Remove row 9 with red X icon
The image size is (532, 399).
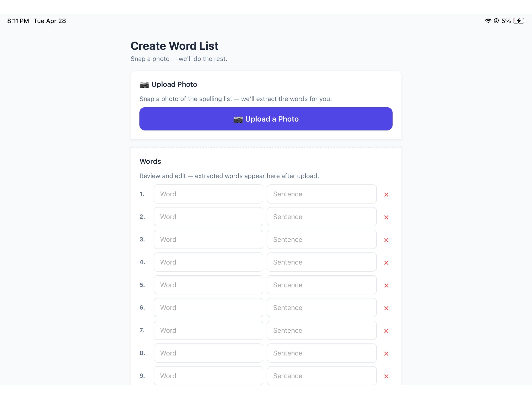[386, 376]
